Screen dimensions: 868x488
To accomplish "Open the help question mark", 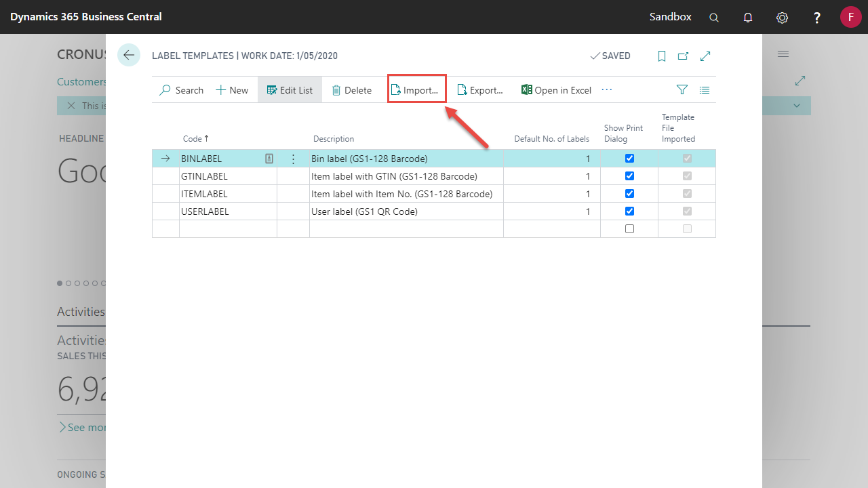I will 817,18.
